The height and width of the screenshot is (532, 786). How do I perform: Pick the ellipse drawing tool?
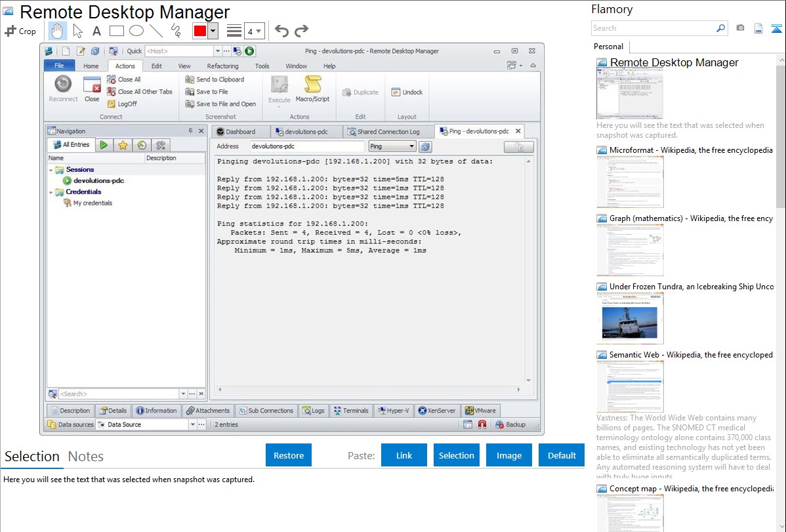(136, 31)
